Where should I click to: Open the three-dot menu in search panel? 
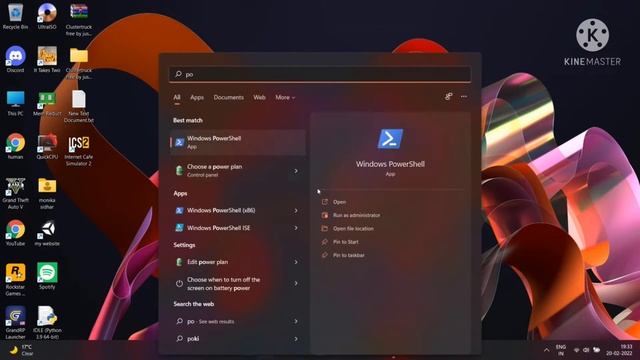coord(464,96)
